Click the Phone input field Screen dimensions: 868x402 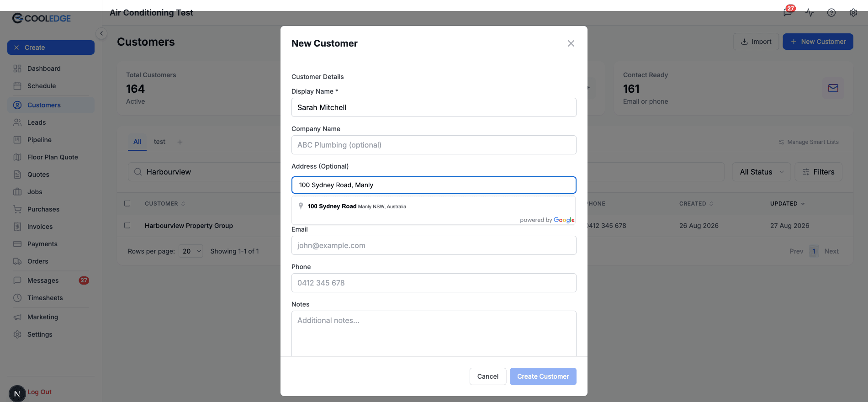tap(434, 283)
